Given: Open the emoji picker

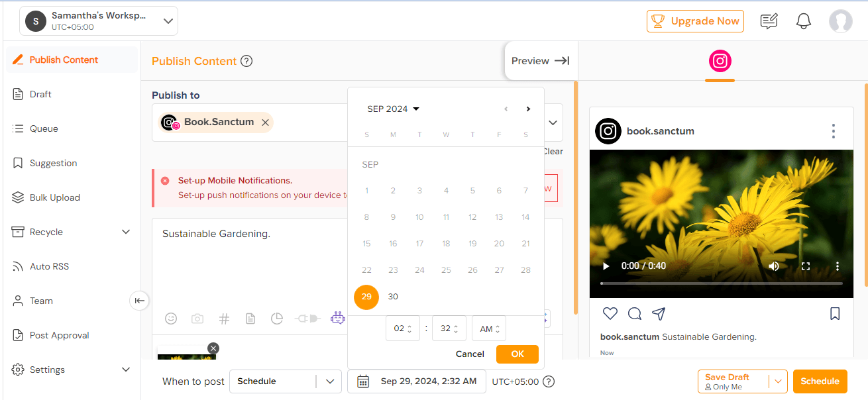Looking at the screenshot, I should [x=171, y=319].
